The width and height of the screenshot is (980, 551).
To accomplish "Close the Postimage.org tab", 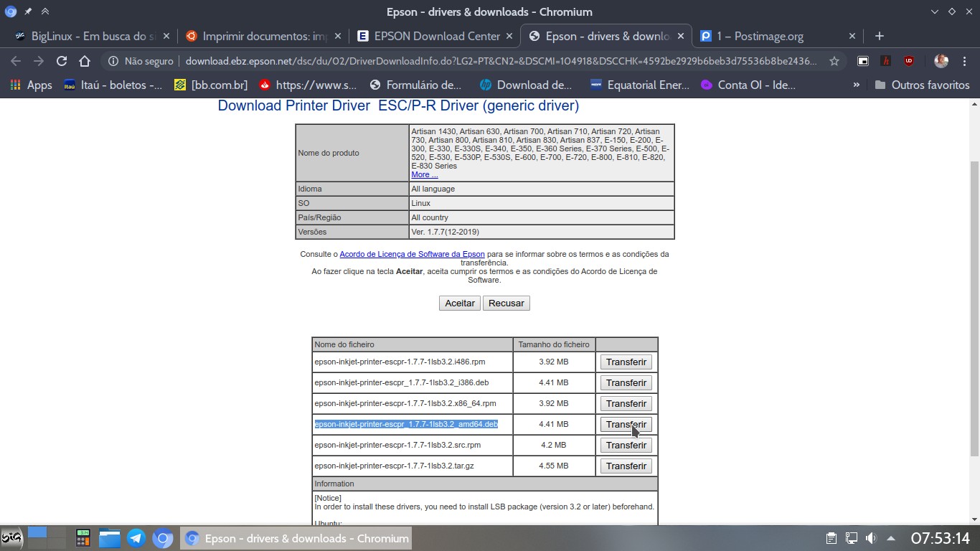I will pyautogui.click(x=852, y=36).
